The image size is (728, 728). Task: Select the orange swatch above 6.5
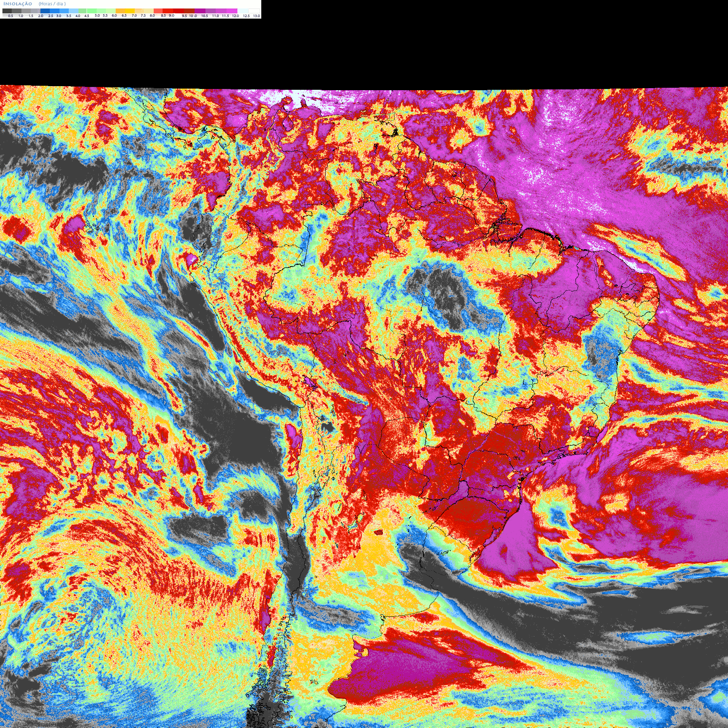click(120, 11)
